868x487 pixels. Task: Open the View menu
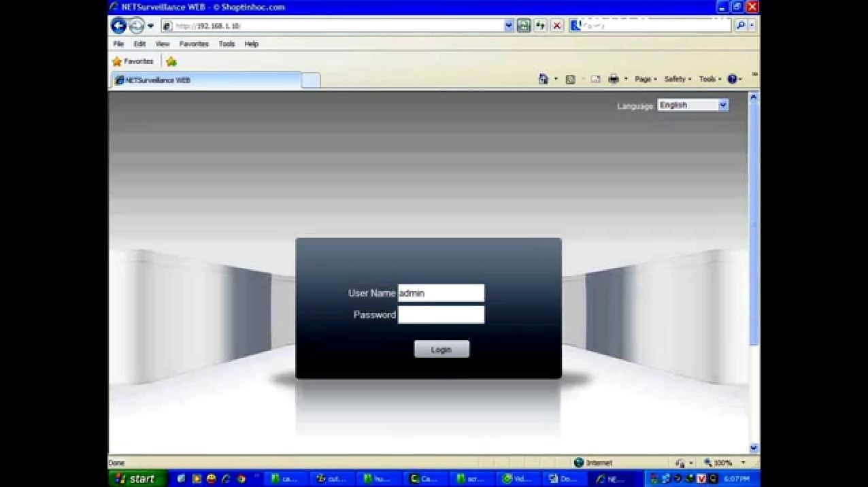(162, 44)
